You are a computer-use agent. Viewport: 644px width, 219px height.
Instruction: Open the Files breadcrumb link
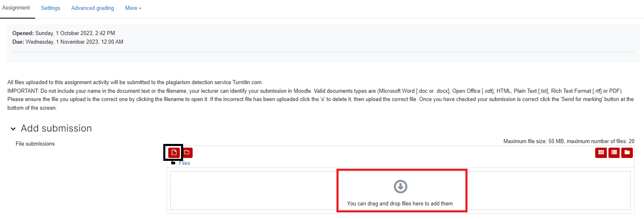184,163
